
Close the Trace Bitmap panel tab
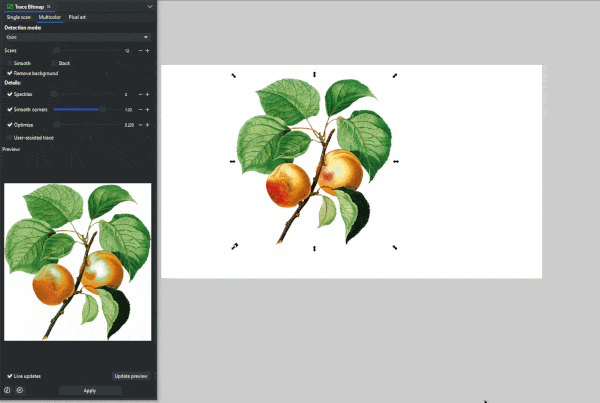click(x=49, y=7)
